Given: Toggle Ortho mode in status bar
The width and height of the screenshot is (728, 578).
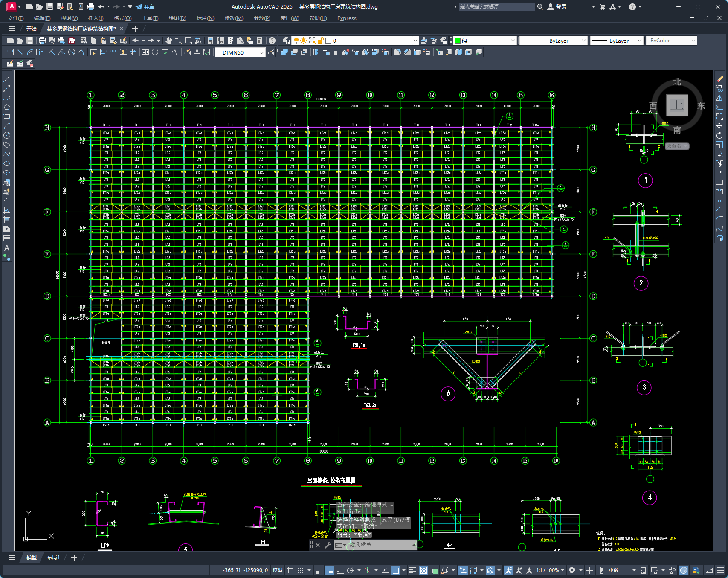Looking at the screenshot, I should click(x=340, y=570).
